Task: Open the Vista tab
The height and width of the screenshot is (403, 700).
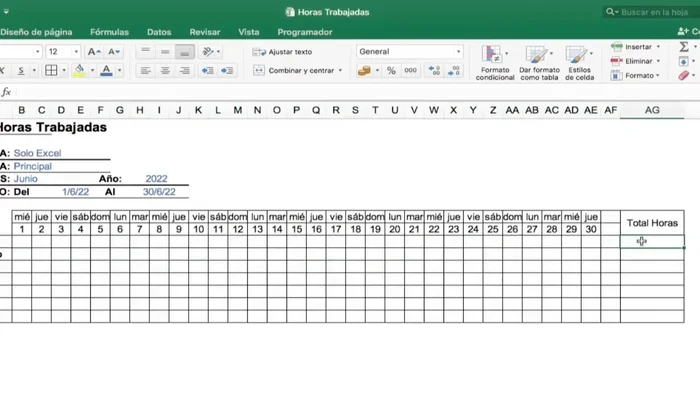Action: pos(249,32)
